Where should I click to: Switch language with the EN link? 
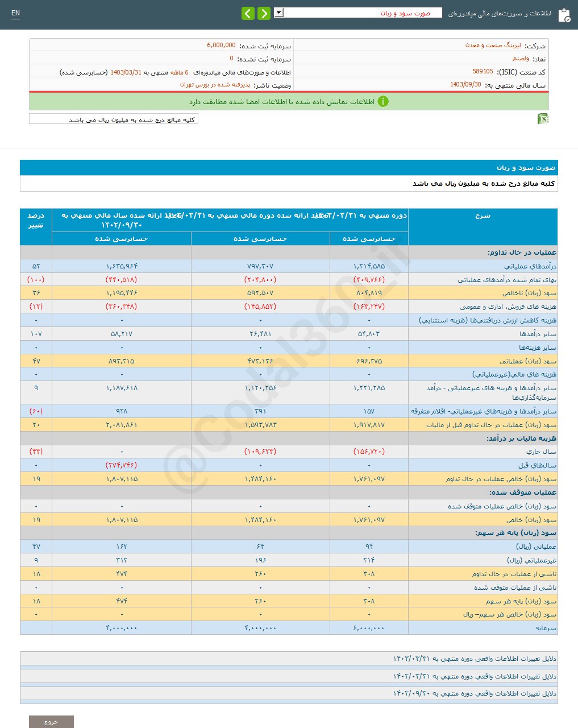[x=15, y=13]
